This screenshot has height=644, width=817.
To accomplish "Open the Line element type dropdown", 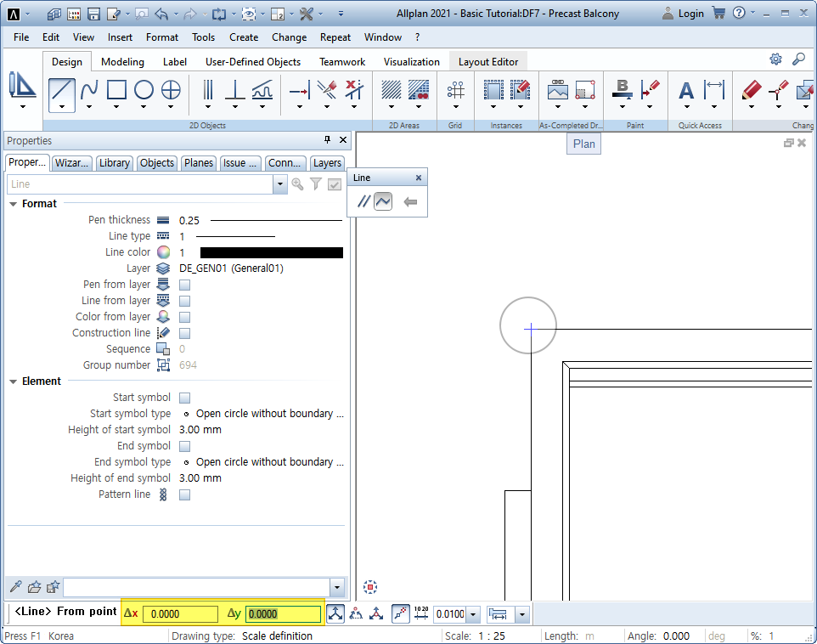I will coord(280,184).
